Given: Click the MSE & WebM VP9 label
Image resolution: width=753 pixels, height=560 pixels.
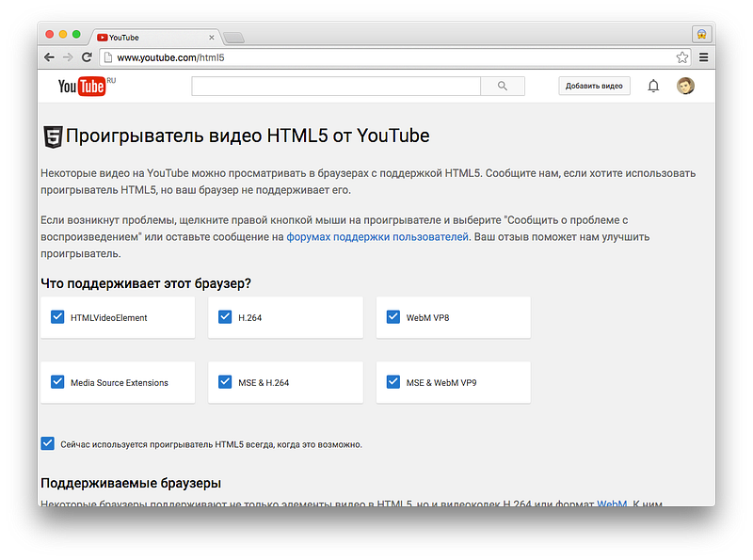Looking at the screenshot, I should pos(441,383).
